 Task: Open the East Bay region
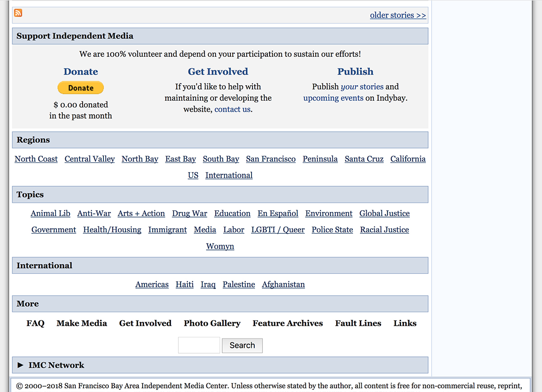181,159
